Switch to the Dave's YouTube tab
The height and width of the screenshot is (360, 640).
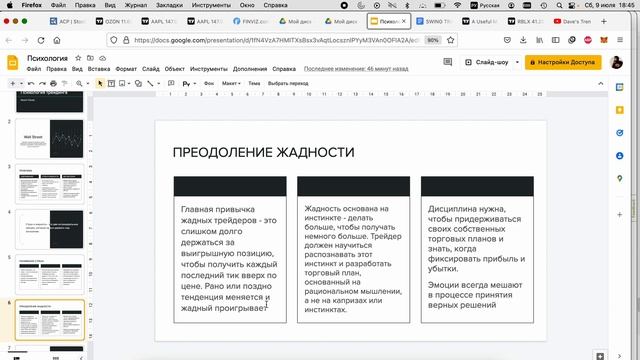pyautogui.click(x=572, y=21)
